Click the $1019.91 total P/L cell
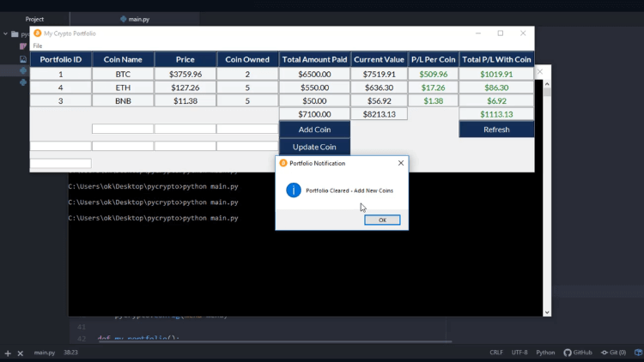The image size is (644, 362). [x=496, y=75]
